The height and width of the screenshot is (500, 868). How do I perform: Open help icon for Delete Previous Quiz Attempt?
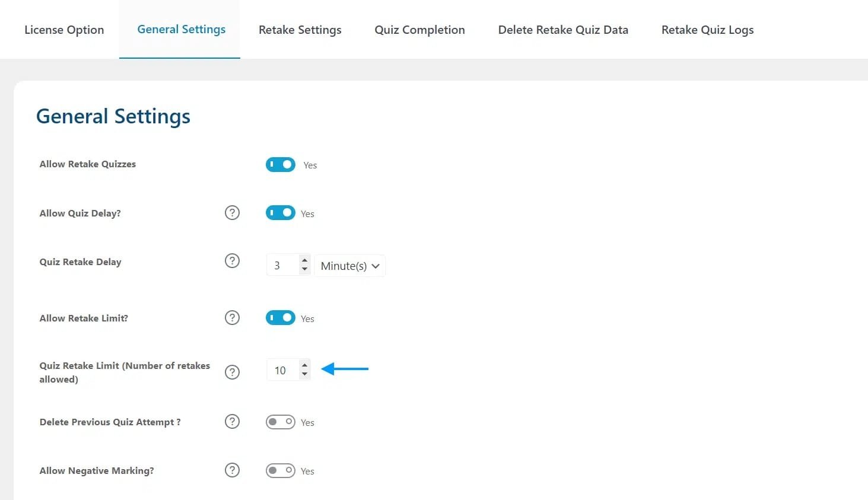pos(232,421)
